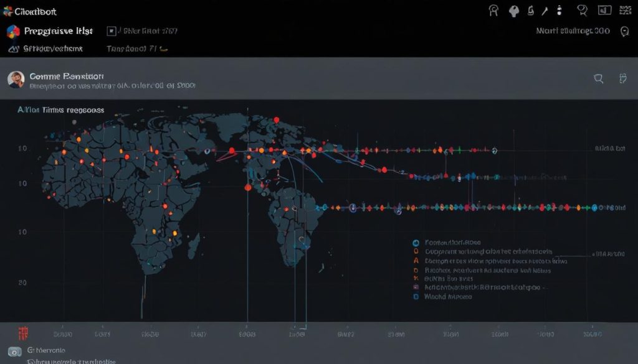
Task: Click the camera icon in bottom-left footer
Action: [14, 351]
